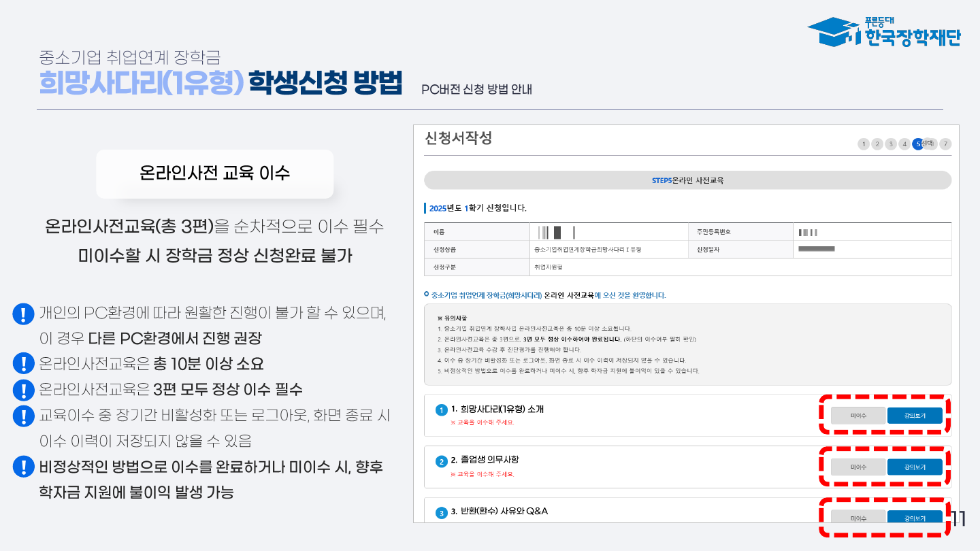Click blue number 3 badge for 반환(환수) 사유
980x551 pixels.
click(441, 512)
